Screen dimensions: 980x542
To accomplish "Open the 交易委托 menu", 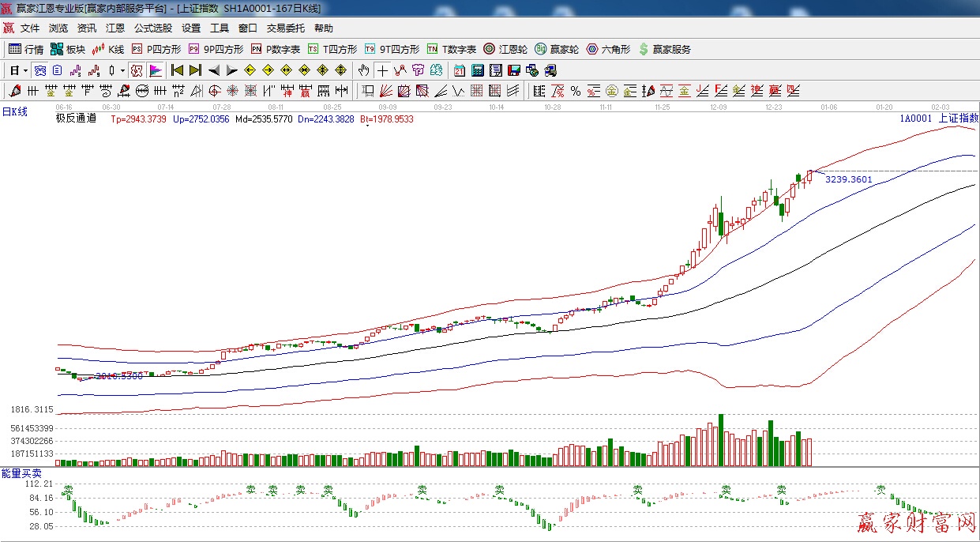I will 285,28.
